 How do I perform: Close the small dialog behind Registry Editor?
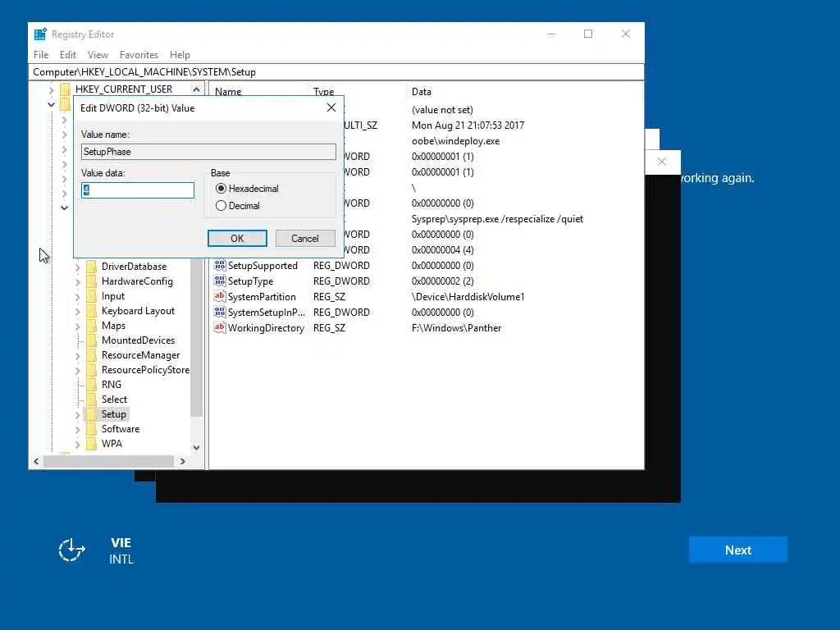[x=662, y=162]
